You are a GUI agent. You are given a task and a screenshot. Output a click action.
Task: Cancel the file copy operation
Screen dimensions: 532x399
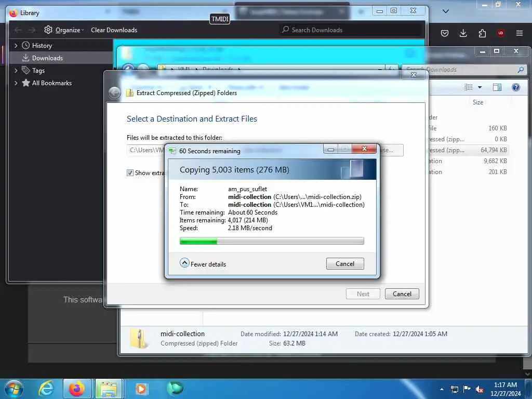click(345, 263)
